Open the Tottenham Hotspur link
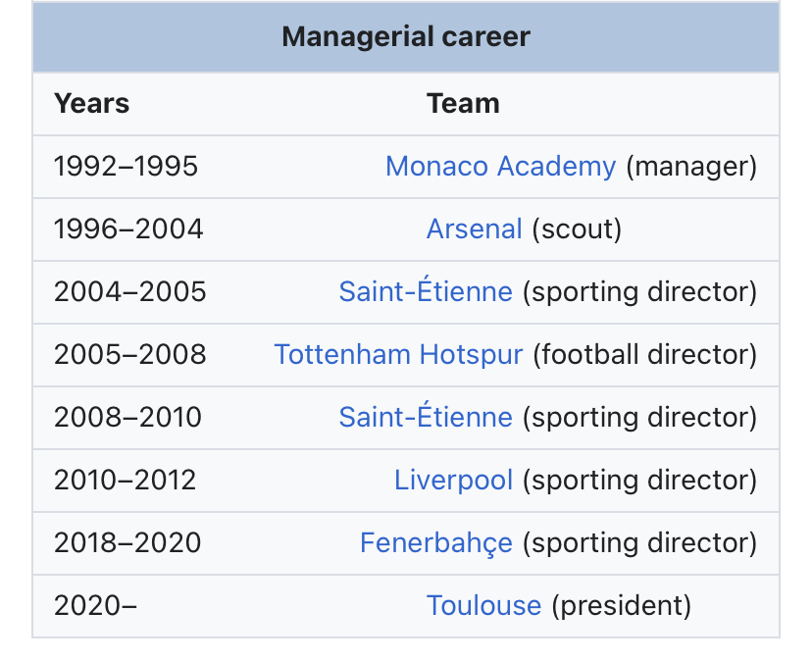812x662 pixels. [x=398, y=354]
